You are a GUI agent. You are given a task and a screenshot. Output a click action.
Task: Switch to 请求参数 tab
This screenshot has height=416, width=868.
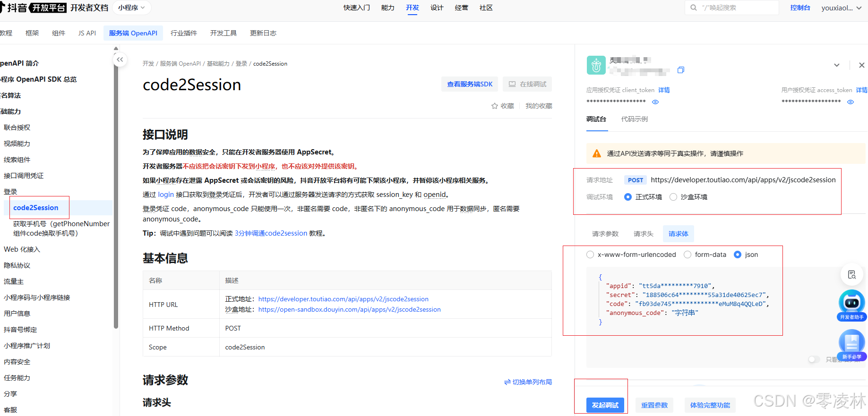tap(605, 234)
